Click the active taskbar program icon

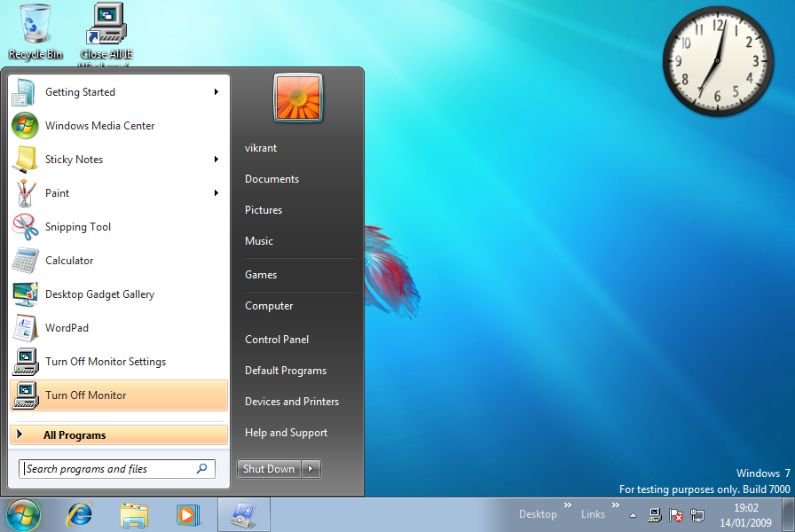(244, 515)
